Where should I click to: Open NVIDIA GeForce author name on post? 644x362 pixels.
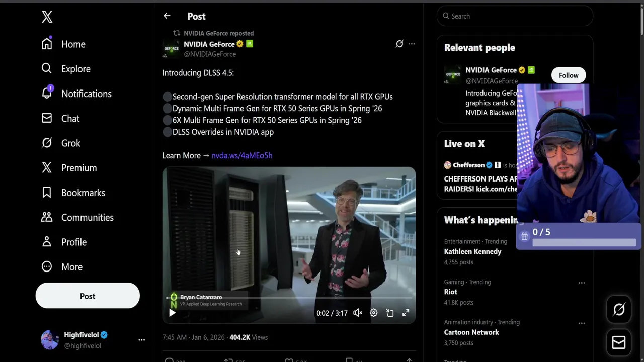click(209, 44)
